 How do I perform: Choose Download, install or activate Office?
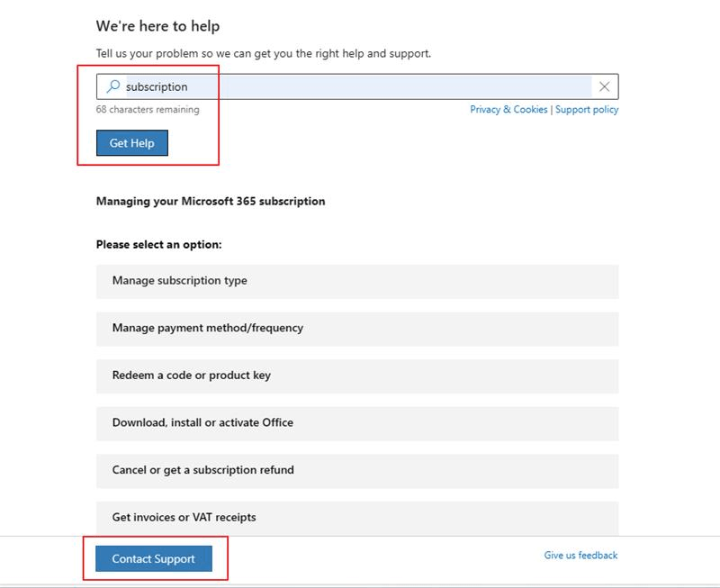click(357, 423)
